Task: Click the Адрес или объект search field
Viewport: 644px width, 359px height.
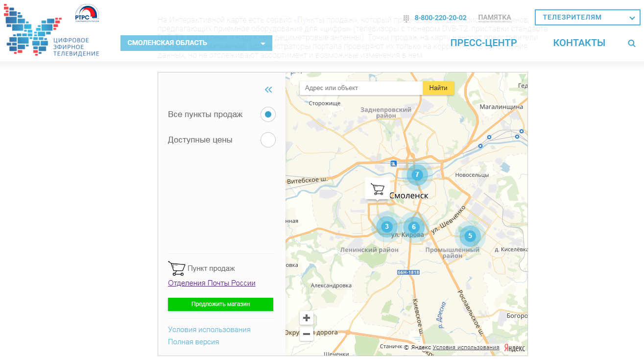Action: tap(361, 88)
